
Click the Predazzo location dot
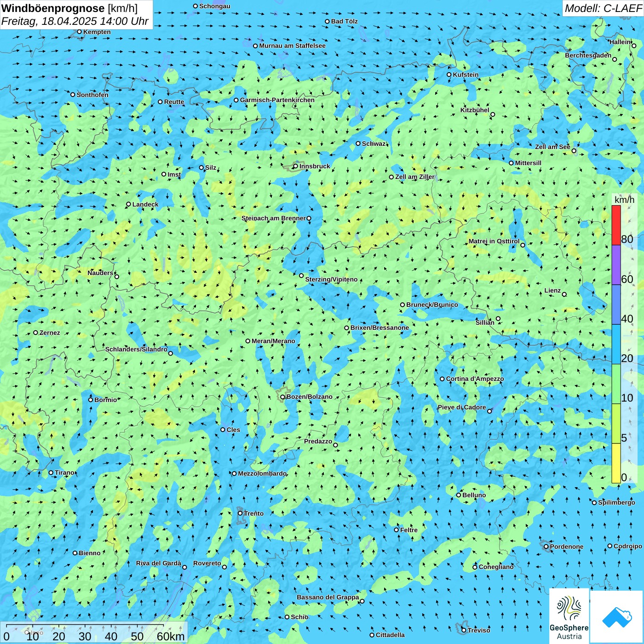point(335,445)
